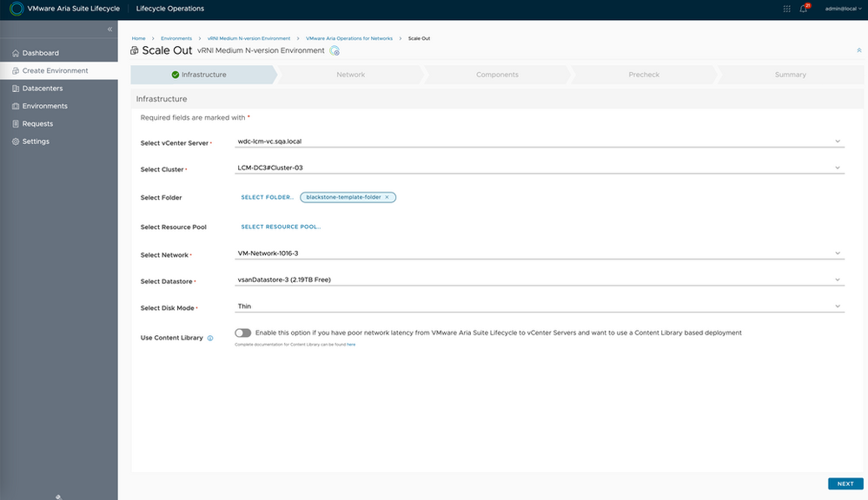
Task: Click SELECT RESOURCE POOL text
Action: [280, 226]
